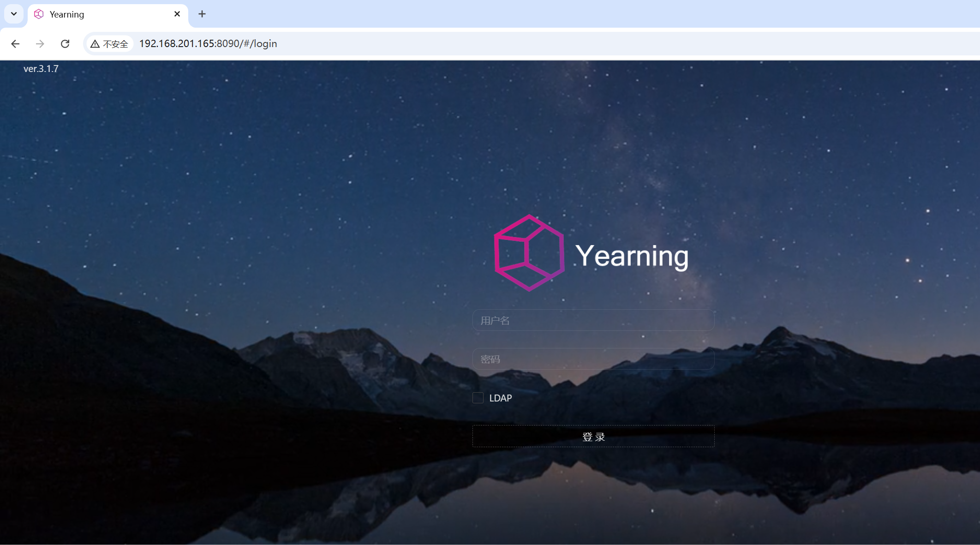
Task: Focus the address bar URL
Action: click(208, 44)
